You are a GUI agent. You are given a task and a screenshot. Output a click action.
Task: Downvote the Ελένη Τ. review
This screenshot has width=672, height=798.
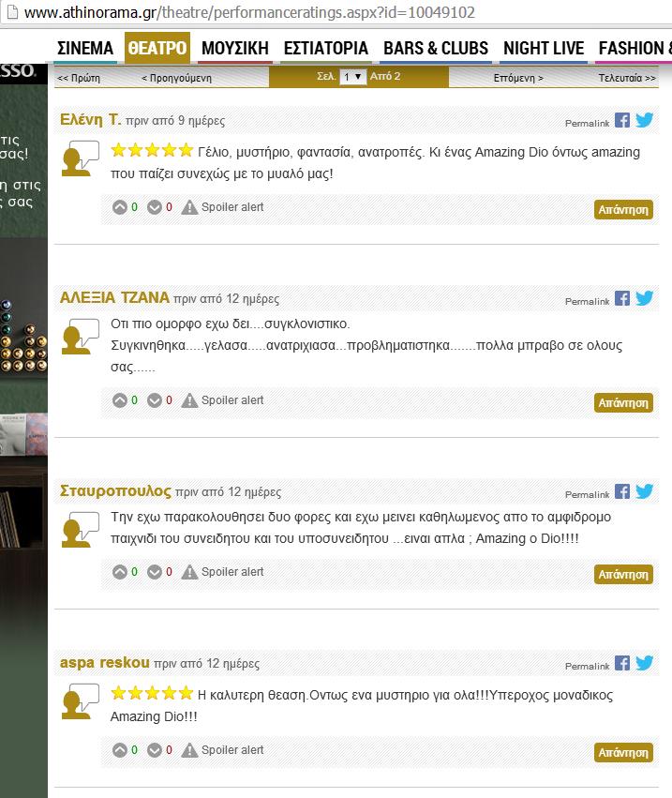154,207
